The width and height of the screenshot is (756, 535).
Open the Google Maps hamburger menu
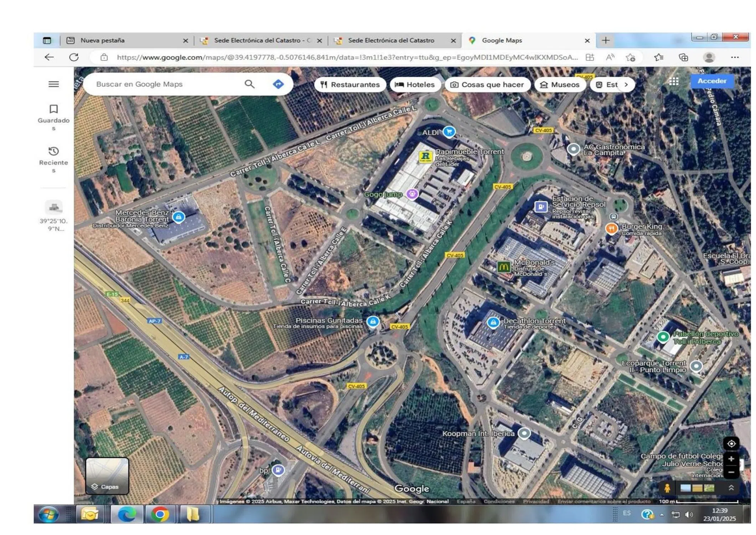click(53, 84)
